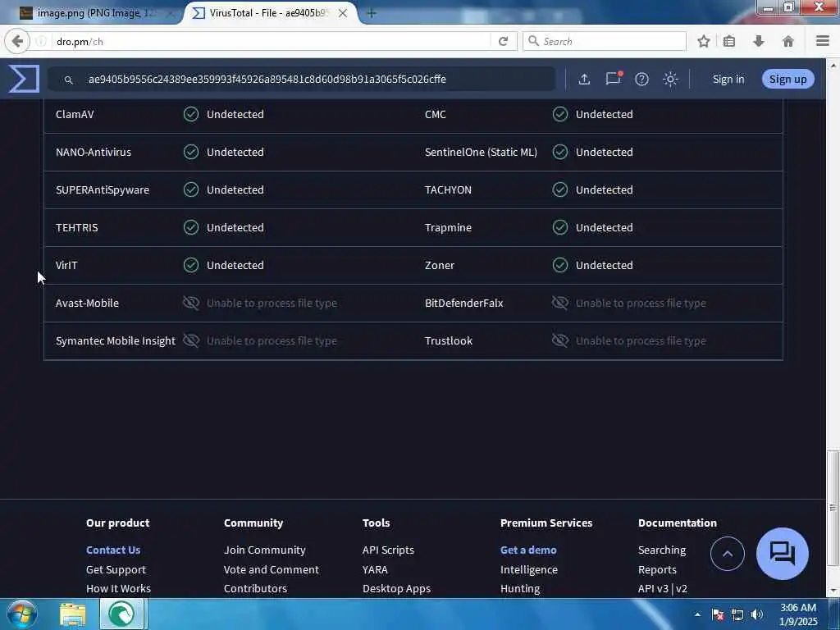Click the crossed-eye icon for BitDefenderFalx

(559, 303)
